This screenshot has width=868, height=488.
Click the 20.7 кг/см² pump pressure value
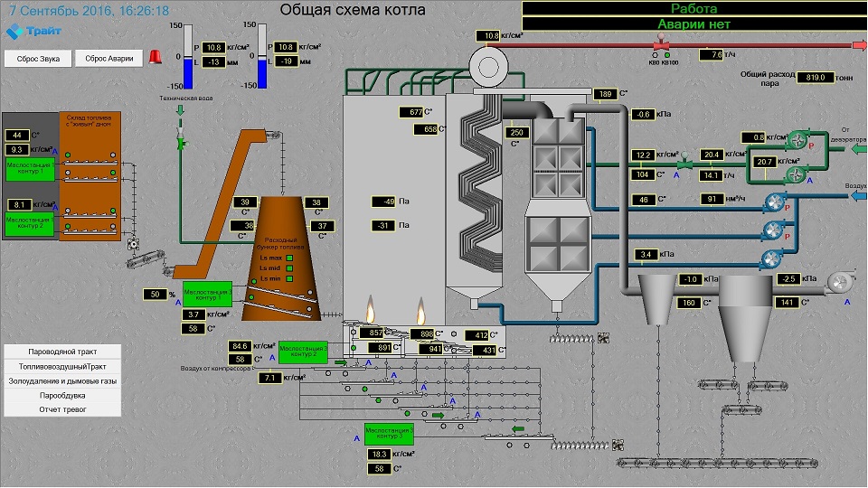click(765, 162)
